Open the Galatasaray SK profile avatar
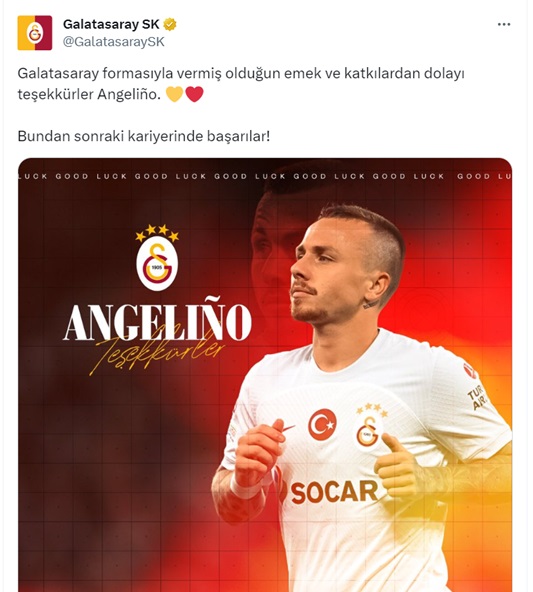Viewport: 533px width, 592px height. 35,33
